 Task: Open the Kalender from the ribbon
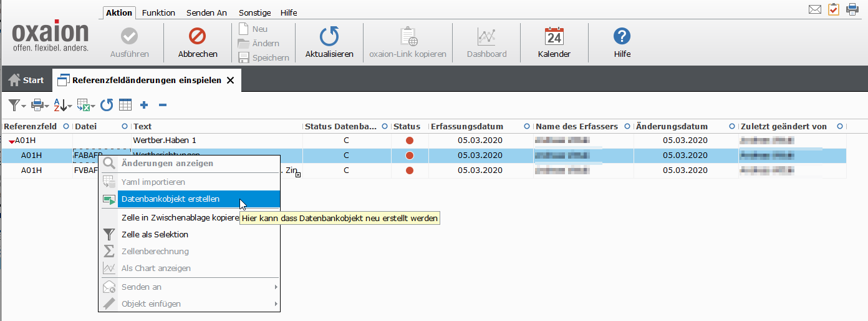pos(554,37)
